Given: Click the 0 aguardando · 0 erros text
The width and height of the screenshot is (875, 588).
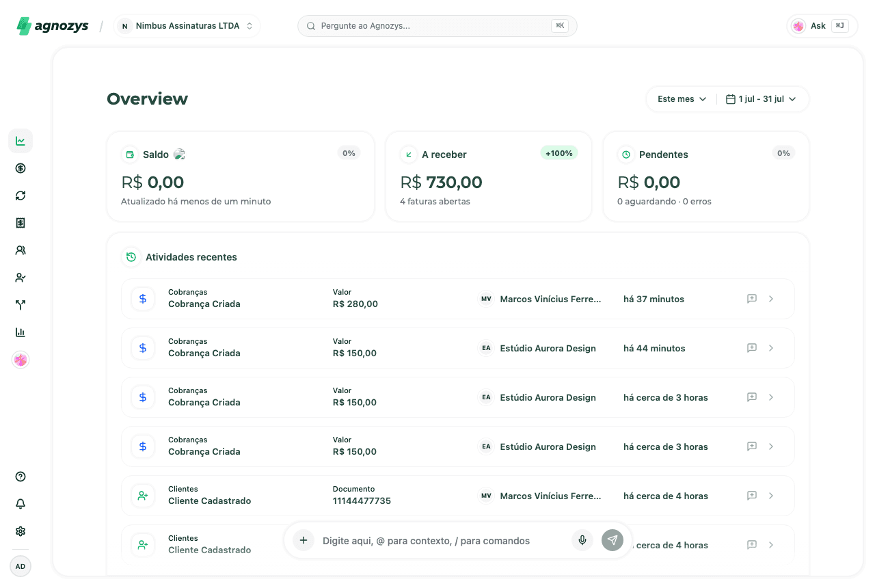Looking at the screenshot, I should point(664,202).
